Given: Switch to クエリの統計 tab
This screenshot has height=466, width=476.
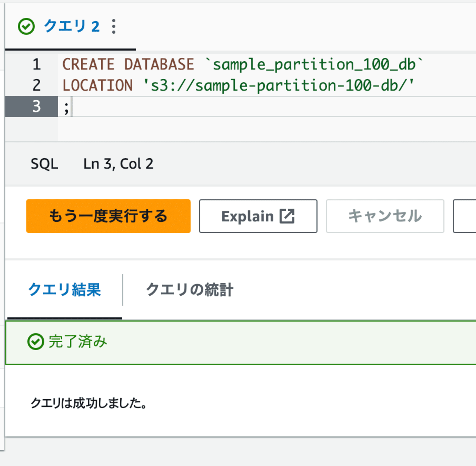Looking at the screenshot, I should [x=190, y=290].
